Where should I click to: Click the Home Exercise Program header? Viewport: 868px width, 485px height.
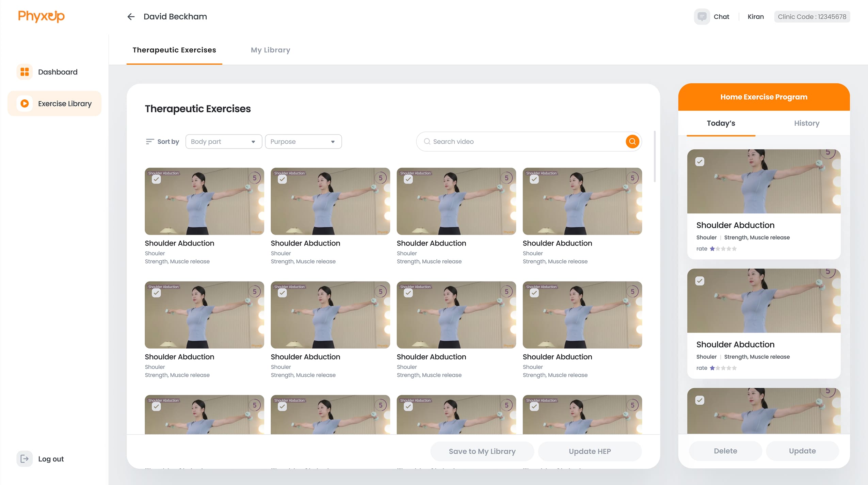click(x=764, y=97)
